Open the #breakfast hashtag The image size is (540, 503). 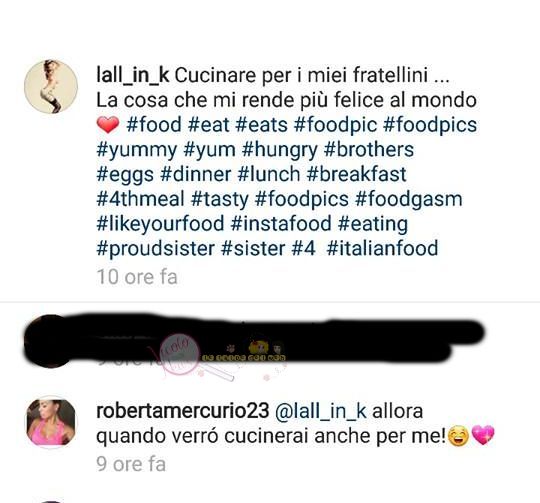[356, 174]
